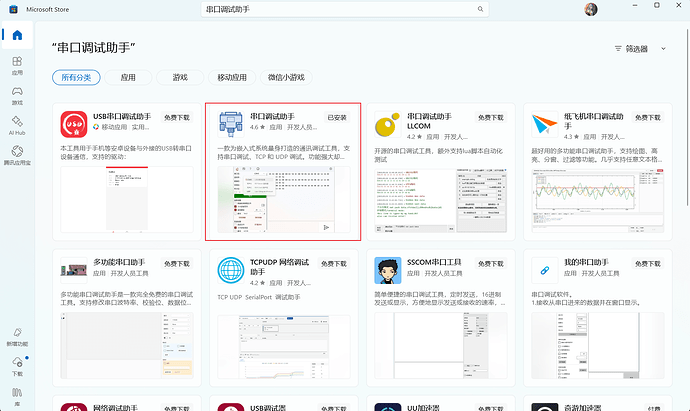This screenshot has height=411, width=690.
Task: Go to the Home page in sidebar
Action: (x=17, y=37)
